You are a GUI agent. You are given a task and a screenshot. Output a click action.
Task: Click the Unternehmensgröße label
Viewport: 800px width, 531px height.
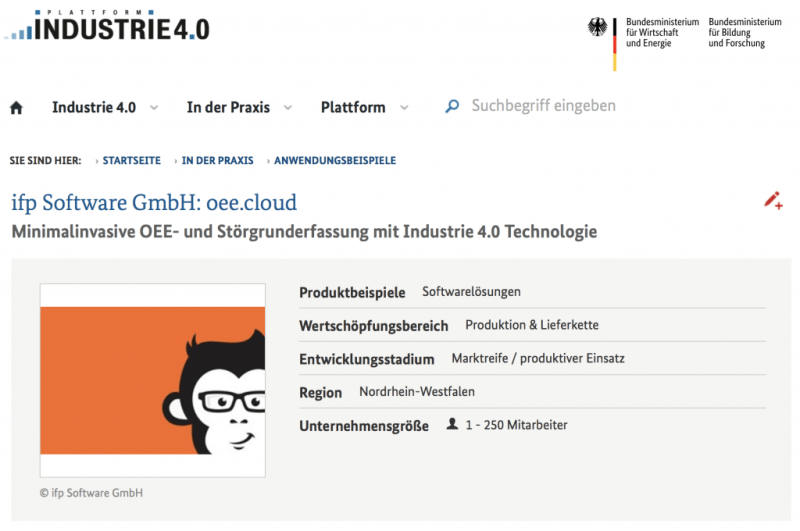point(364,426)
